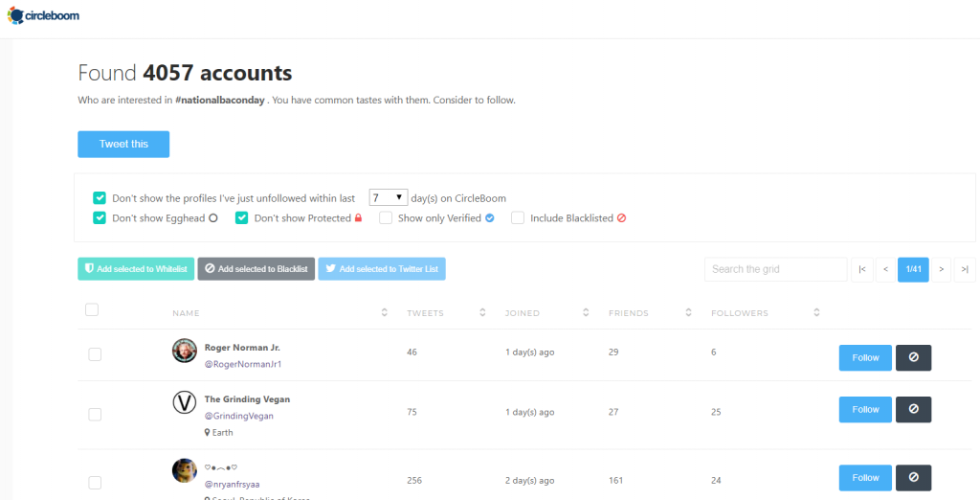Click the 2 day(s) ago joined cell

(x=529, y=481)
